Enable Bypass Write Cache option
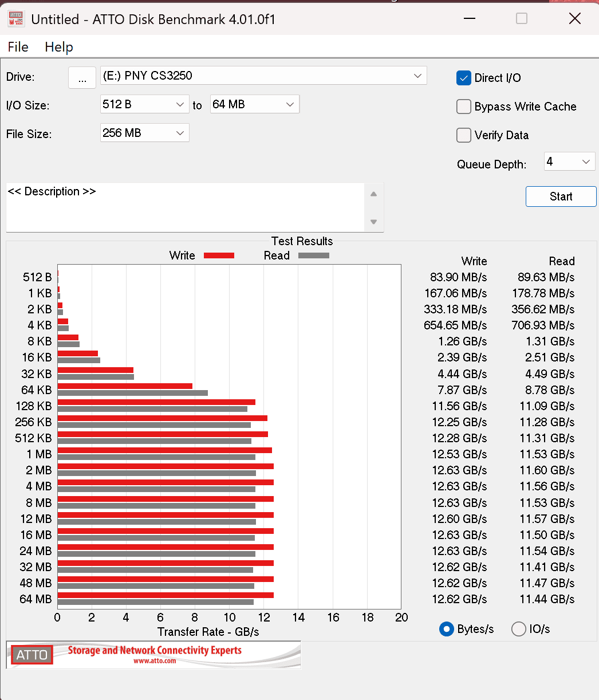The width and height of the screenshot is (599, 700). click(463, 107)
